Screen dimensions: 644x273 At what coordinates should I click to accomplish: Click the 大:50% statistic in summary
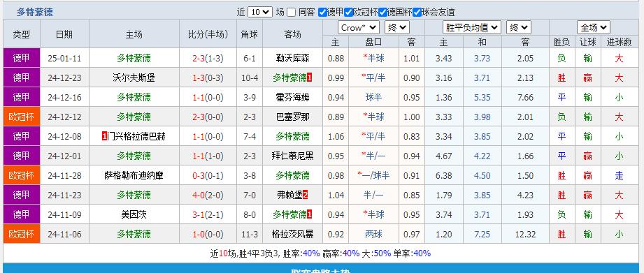[x=376, y=253]
